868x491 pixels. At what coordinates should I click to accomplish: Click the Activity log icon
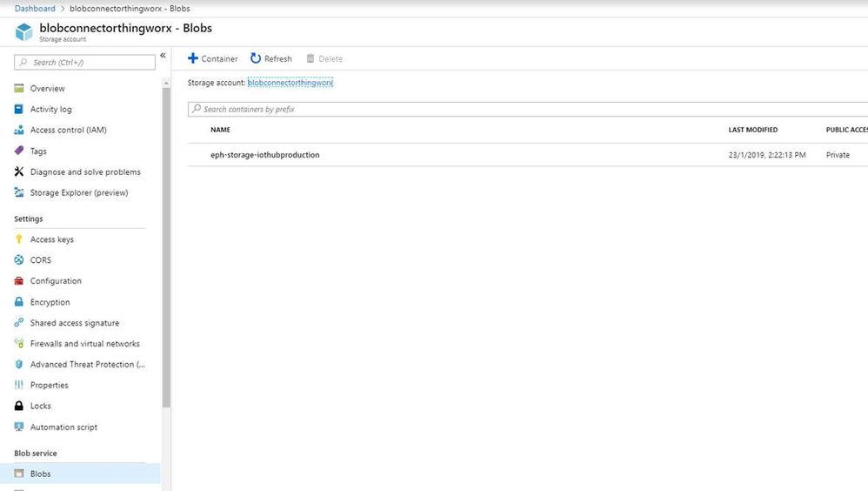(19, 109)
